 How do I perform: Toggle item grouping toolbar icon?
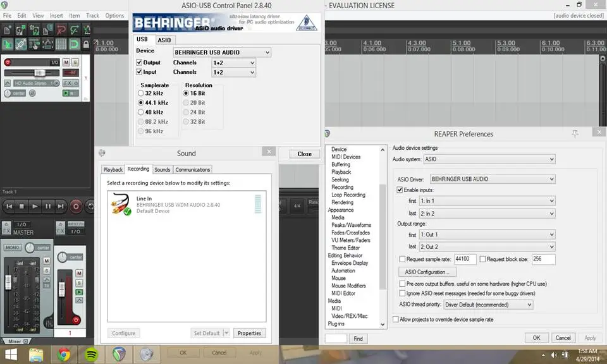tap(20, 44)
